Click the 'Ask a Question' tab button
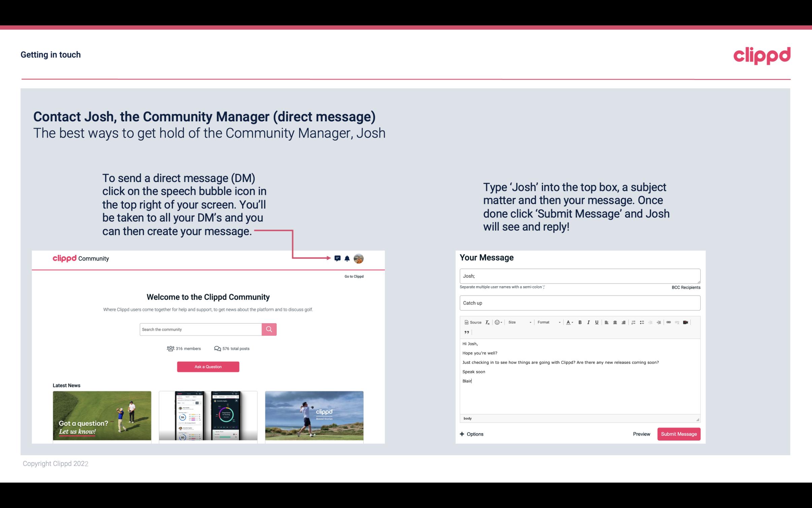 pos(207,366)
